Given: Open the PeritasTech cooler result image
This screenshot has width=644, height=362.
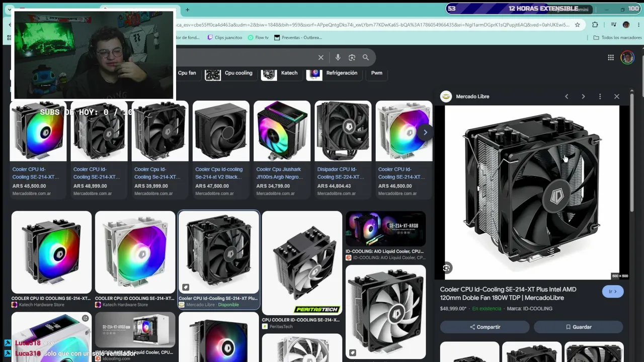Looking at the screenshot, I should pyautogui.click(x=302, y=263).
